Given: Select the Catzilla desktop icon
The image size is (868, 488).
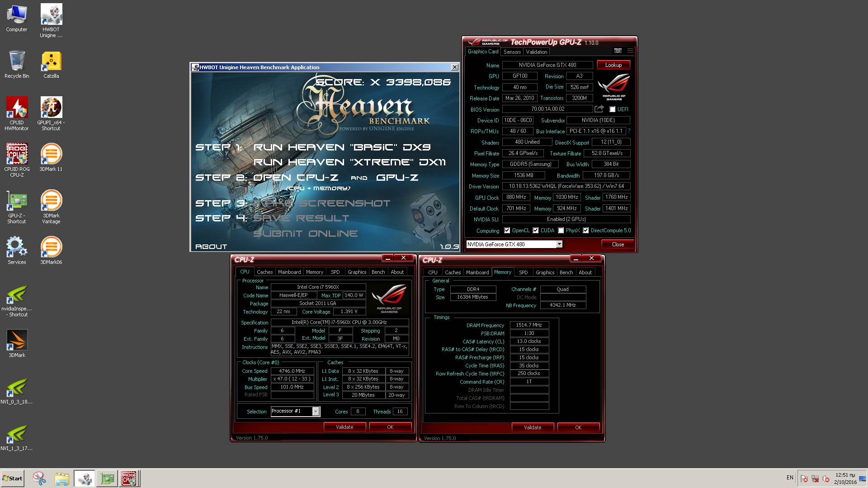Looking at the screenshot, I should (51, 65).
